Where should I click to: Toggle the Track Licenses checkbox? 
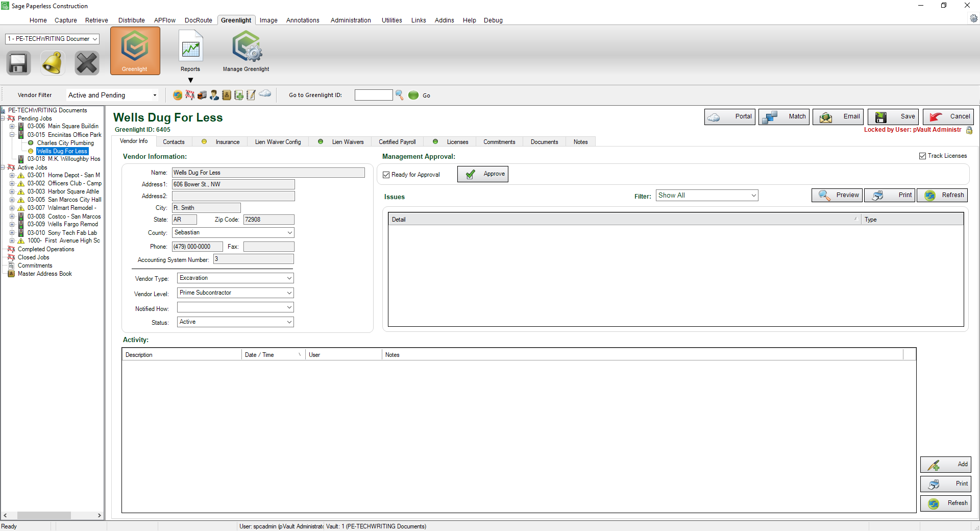(x=922, y=156)
